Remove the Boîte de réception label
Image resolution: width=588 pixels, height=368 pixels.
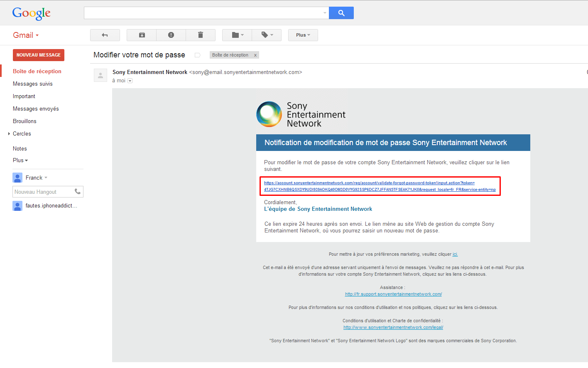click(255, 55)
